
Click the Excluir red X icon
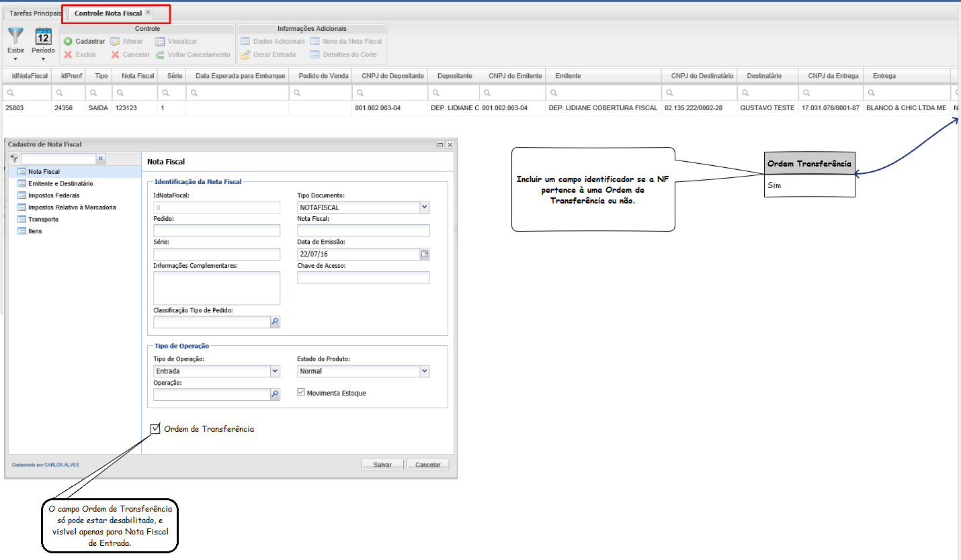(x=69, y=55)
